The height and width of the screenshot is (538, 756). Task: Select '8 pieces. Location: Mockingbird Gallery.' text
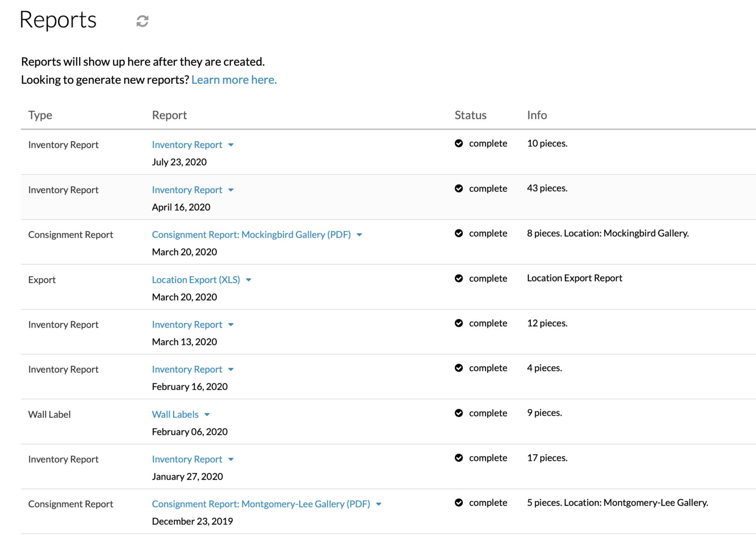(x=608, y=233)
